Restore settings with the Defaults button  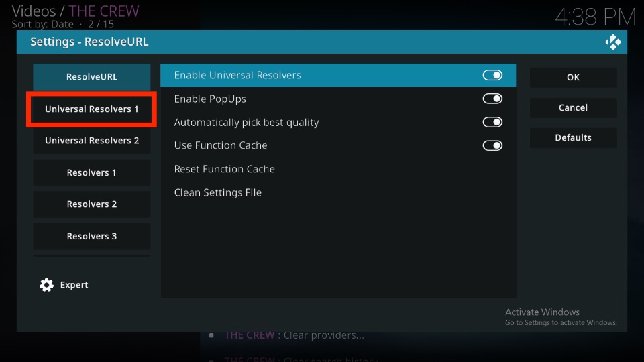point(573,137)
